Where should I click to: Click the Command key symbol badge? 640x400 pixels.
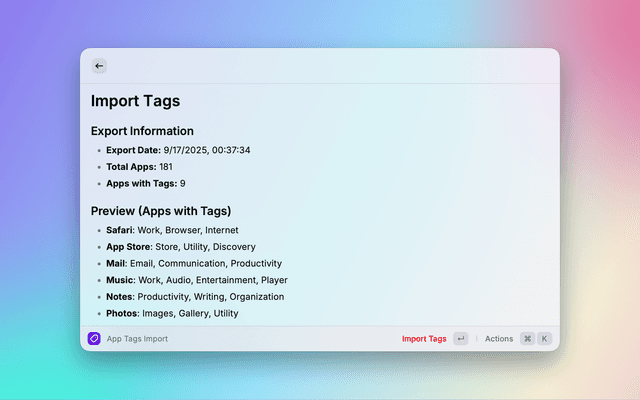pos(527,339)
